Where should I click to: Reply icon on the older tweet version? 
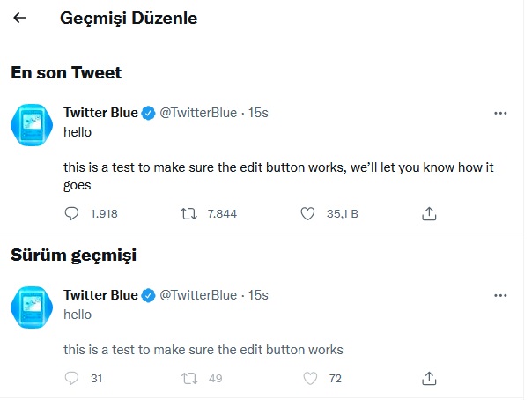(71, 378)
